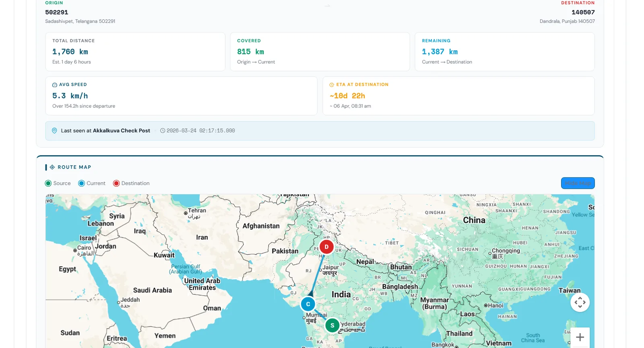Click the ETA at Destination clock icon
The width and height of the screenshot is (644, 348).
coord(332,85)
